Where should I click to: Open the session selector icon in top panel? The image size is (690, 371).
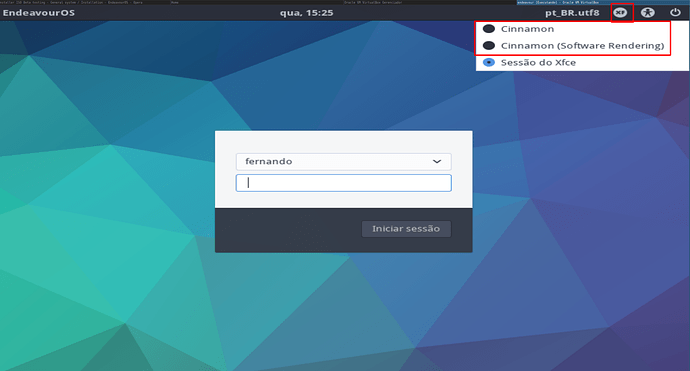[620, 13]
